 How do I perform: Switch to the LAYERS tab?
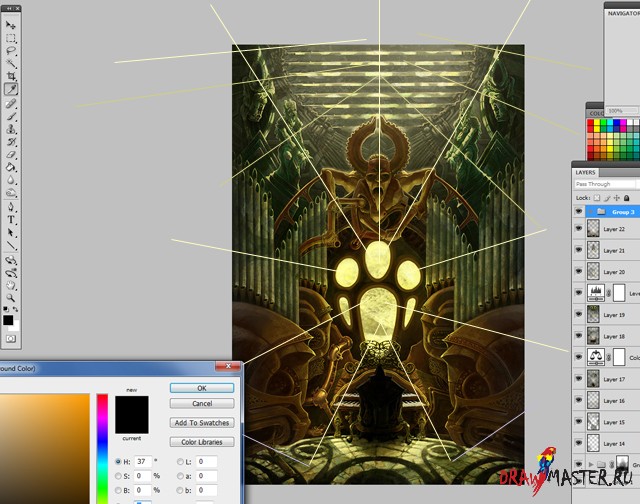coord(585,172)
